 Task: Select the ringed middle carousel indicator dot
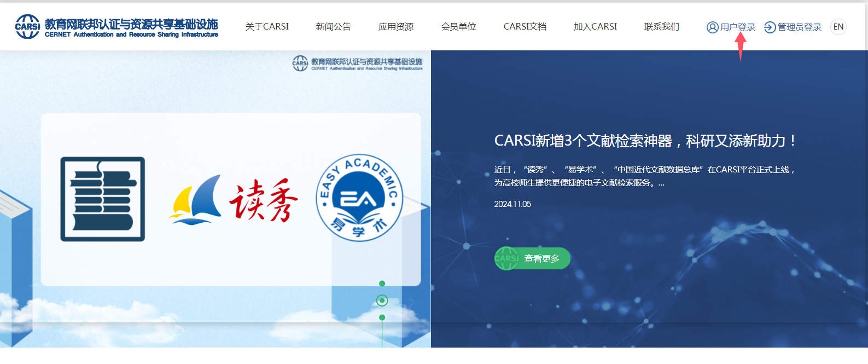tap(382, 301)
